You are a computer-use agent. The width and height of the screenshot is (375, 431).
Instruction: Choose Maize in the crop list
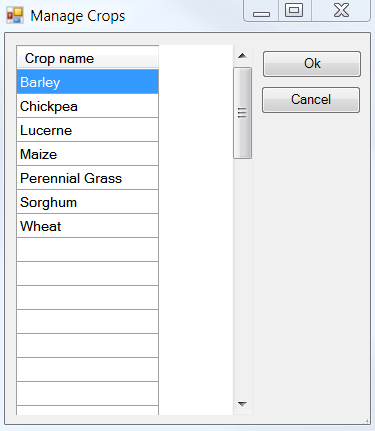88,154
